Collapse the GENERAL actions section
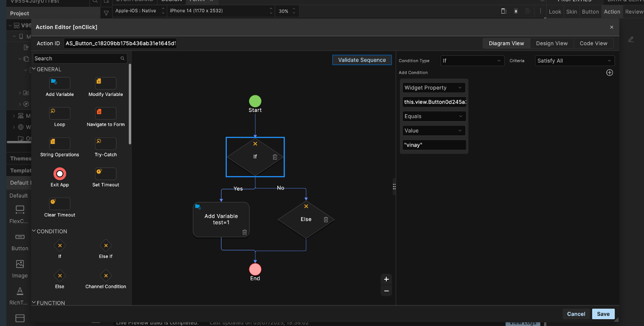Screen dimensions: 644x326 click(34, 69)
